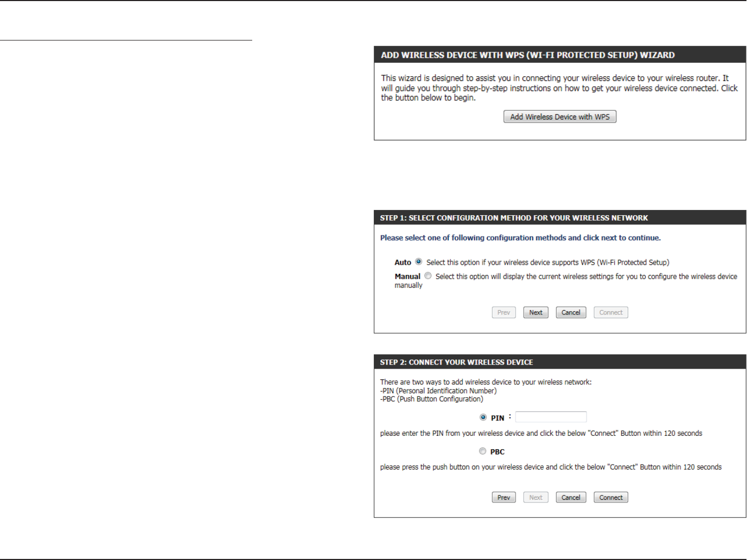Click the greyed Connect button in Step 1

pos(611,312)
